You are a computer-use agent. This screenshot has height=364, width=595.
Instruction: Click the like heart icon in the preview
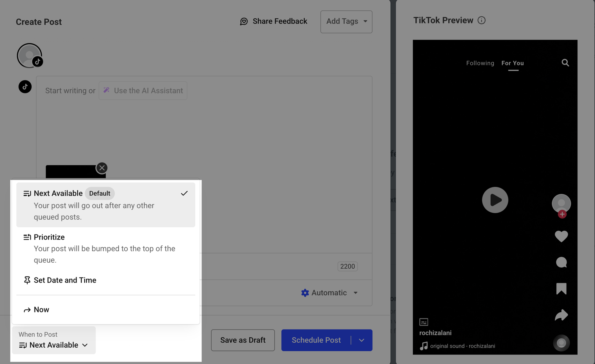tap(561, 236)
